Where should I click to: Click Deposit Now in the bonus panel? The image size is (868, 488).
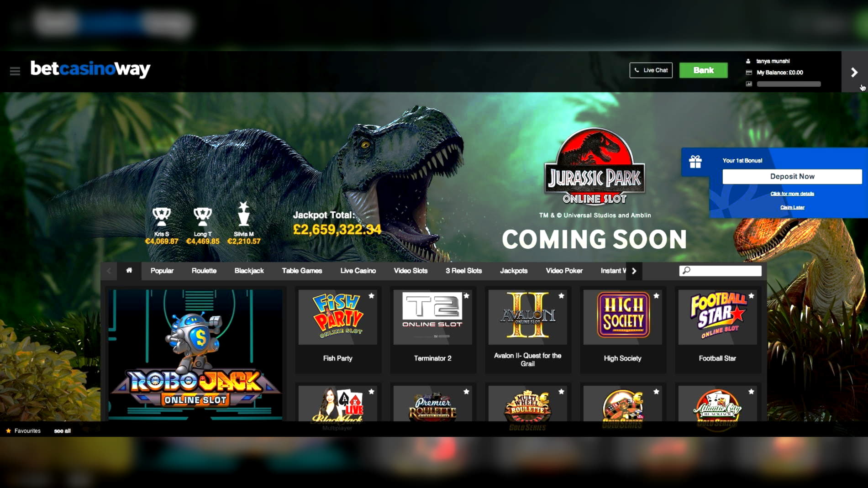[x=792, y=177]
